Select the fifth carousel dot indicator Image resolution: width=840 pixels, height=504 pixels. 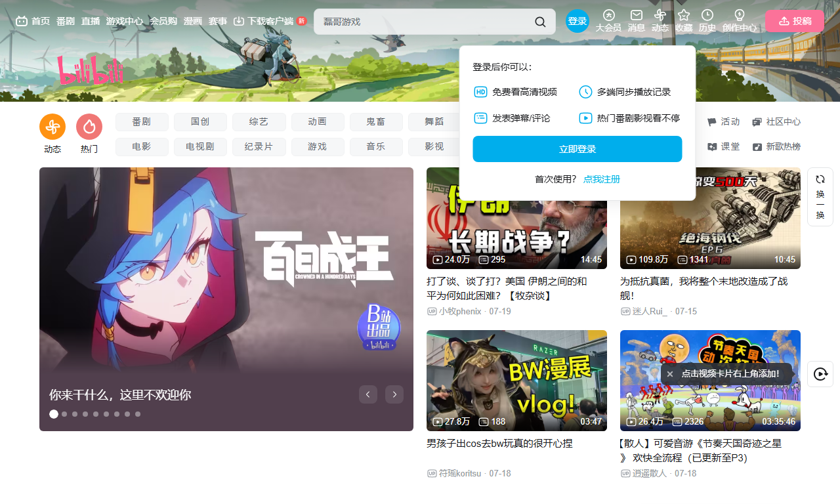click(x=96, y=414)
